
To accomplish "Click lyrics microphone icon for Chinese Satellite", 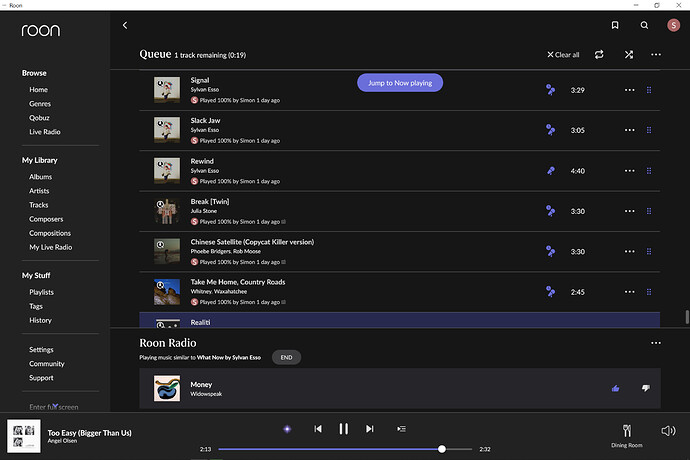I will point(551,251).
